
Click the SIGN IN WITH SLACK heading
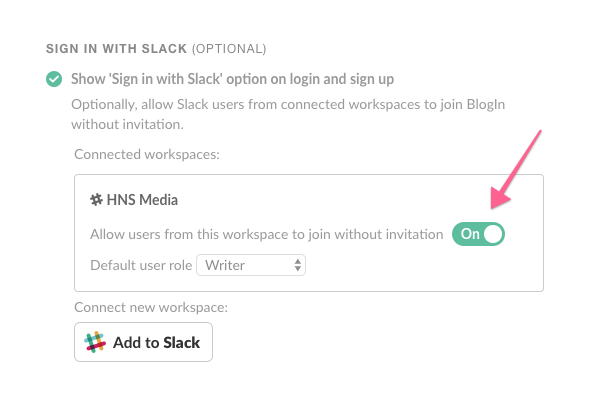(116, 49)
